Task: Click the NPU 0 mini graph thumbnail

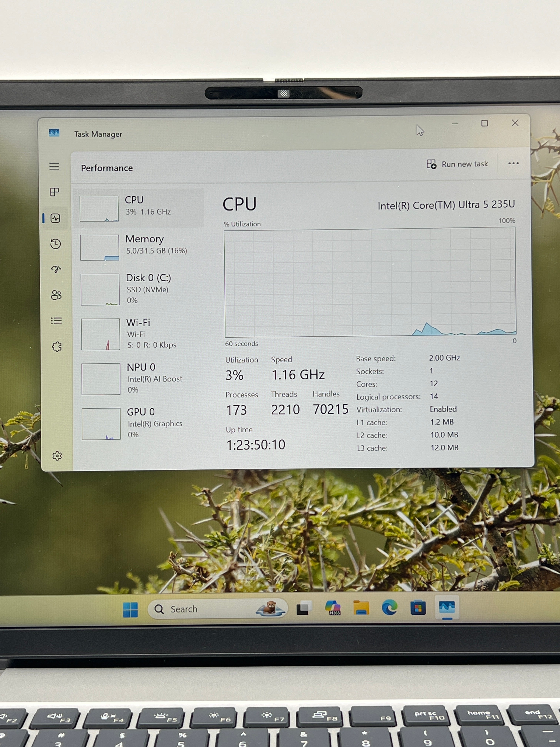Action: 101,379
